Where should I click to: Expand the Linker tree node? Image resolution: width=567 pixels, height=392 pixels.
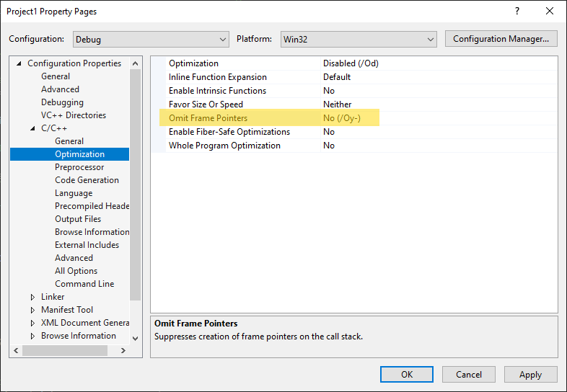tap(33, 297)
